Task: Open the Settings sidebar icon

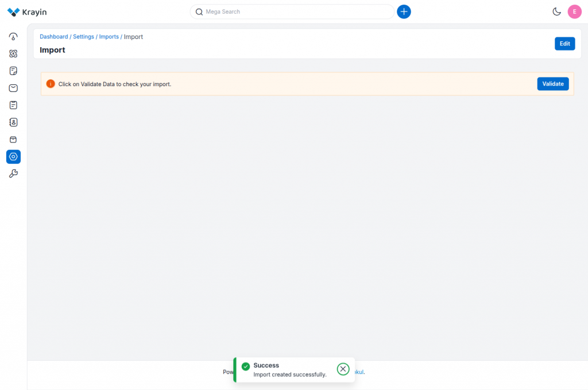Action: coord(13,157)
